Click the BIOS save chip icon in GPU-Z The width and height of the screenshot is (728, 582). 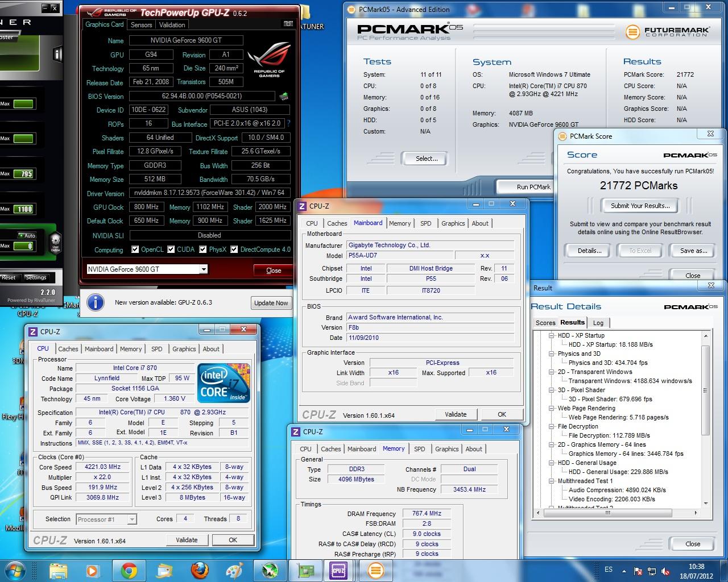(283, 97)
